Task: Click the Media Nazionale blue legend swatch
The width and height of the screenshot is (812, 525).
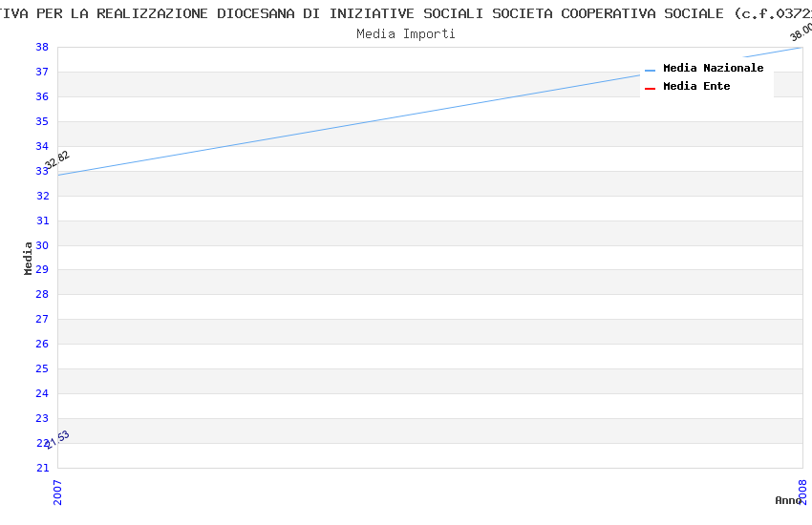Action: 651,70
